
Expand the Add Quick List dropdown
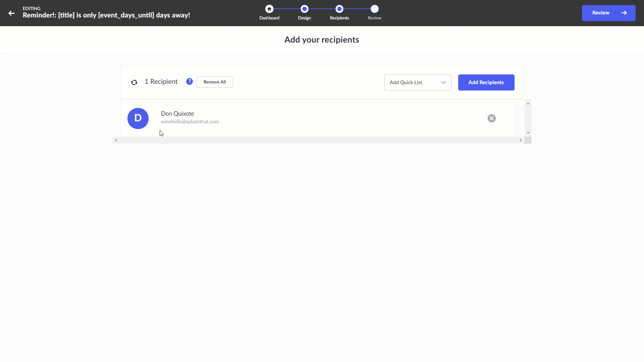[x=418, y=82]
